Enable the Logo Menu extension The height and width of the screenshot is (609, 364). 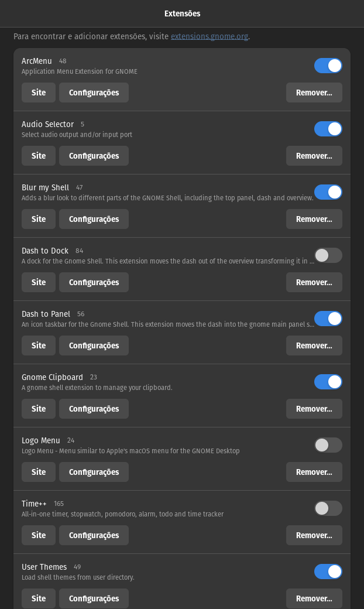coord(328,445)
